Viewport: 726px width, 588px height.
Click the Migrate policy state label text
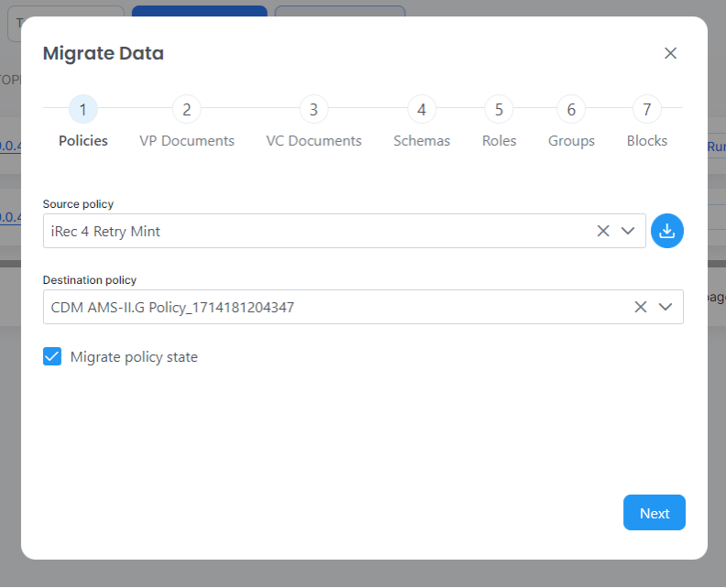(x=134, y=357)
